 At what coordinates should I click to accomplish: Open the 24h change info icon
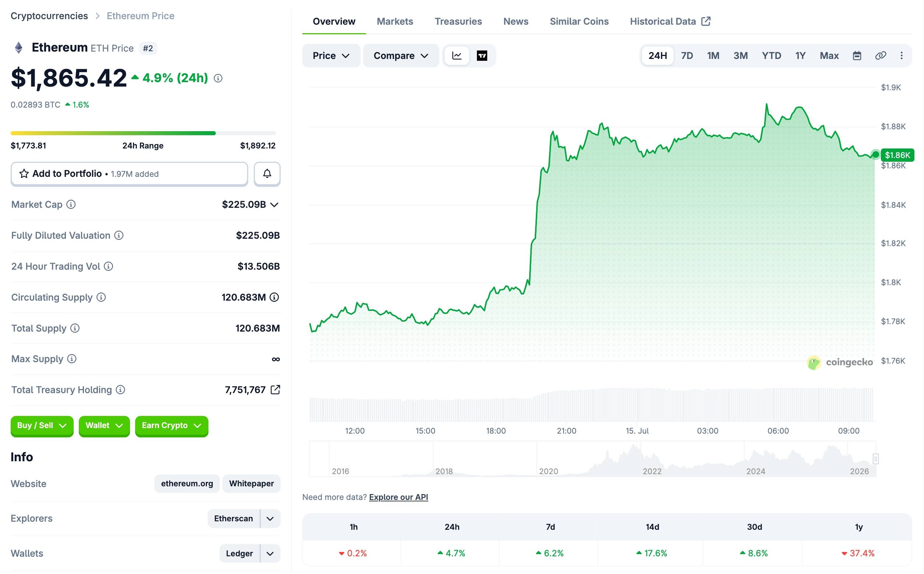(x=218, y=78)
